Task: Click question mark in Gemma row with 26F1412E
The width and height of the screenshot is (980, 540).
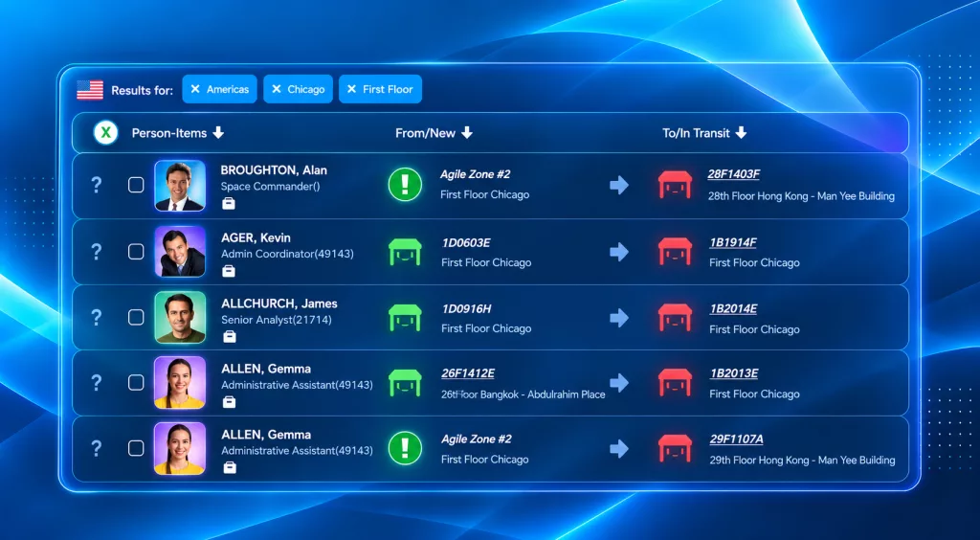Action: click(x=97, y=383)
